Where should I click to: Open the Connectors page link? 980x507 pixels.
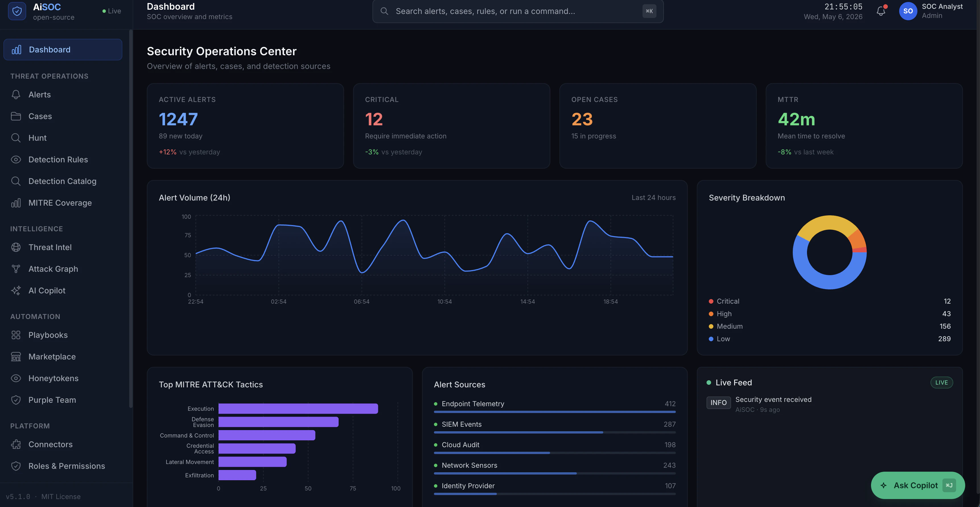(x=63, y=445)
